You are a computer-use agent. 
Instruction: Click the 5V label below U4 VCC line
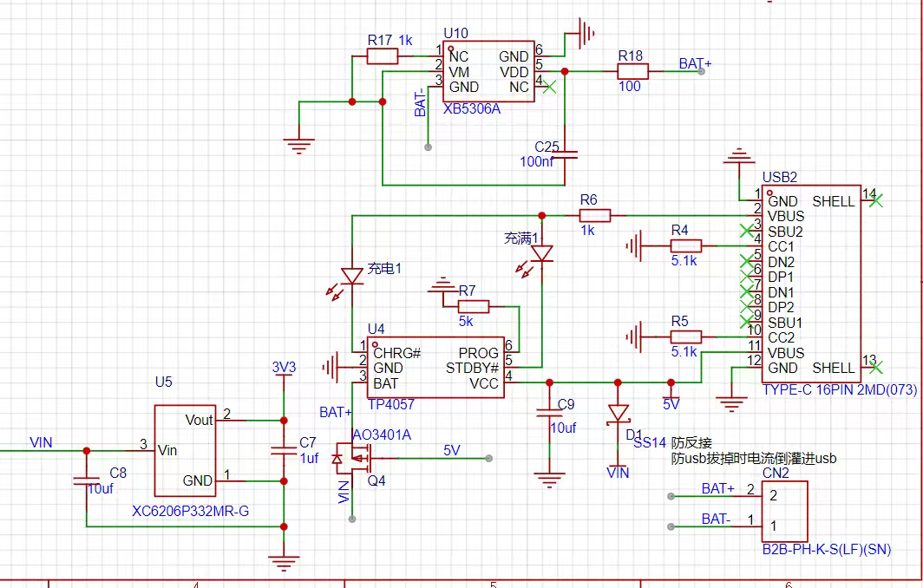tap(671, 404)
